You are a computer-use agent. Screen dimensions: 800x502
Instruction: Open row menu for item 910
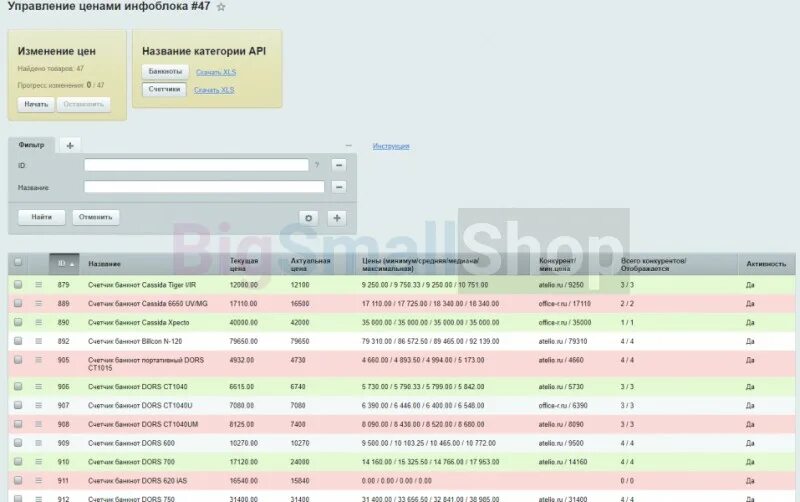click(x=39, y=462)
